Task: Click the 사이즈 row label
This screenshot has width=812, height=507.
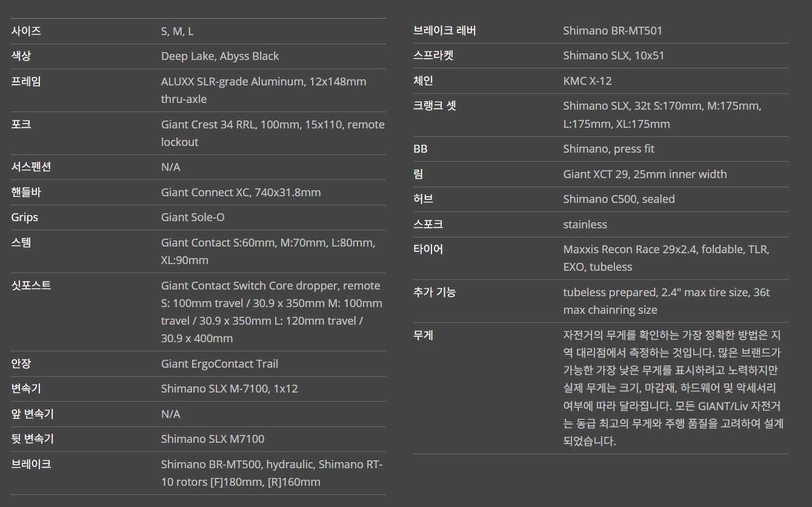Action: tap(26, 31)
